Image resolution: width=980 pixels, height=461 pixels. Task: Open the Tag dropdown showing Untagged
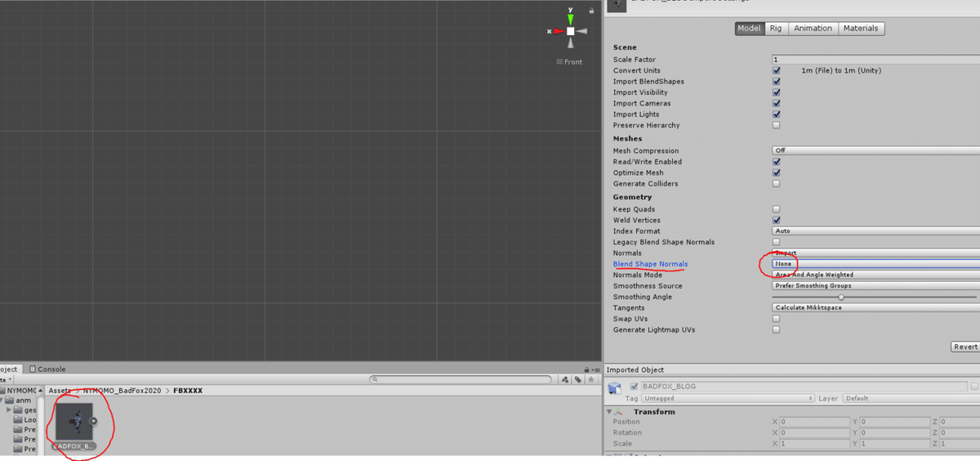pos(728,398)
